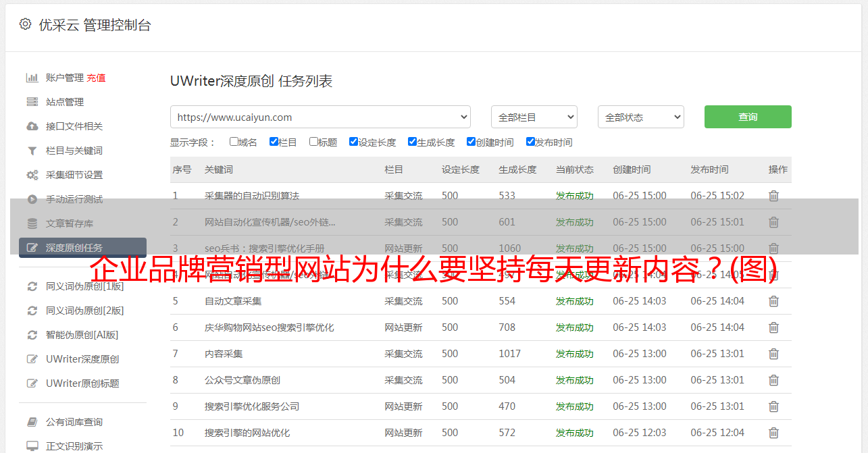Click the cloud upload icon for 接口文件相关
868x453 pixels.
coord(32,126)
